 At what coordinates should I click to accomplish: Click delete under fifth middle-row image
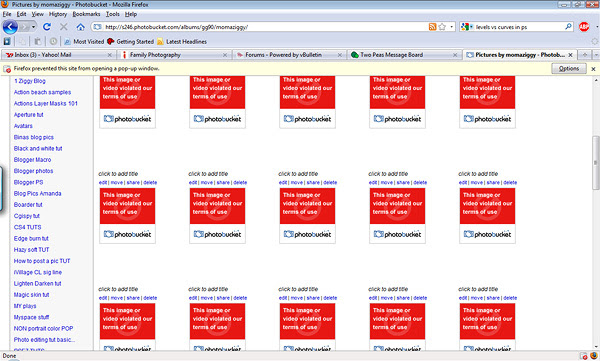(510, 183)
